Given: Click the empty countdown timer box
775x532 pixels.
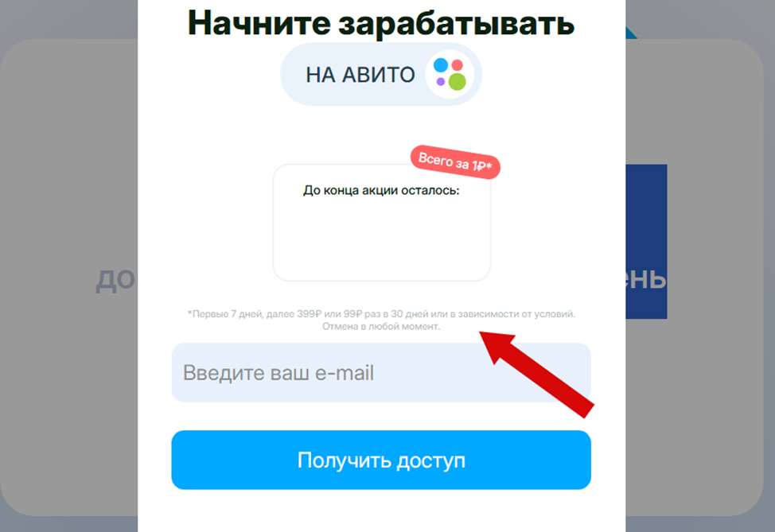Looking at the screenshot, I should pos(382,223).
